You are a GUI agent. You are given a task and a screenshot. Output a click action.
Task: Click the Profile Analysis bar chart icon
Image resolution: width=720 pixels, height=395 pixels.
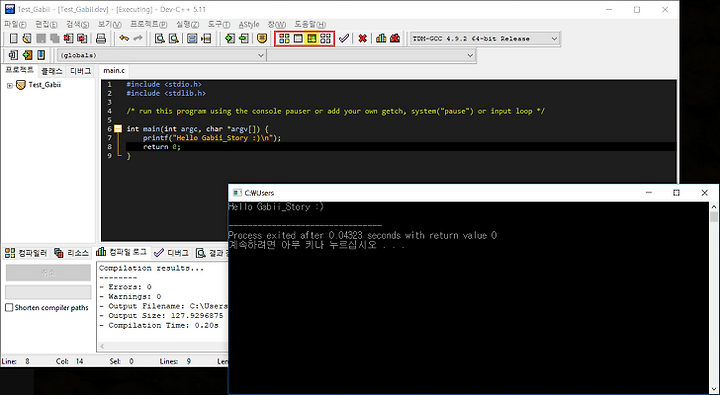(381, 39)
